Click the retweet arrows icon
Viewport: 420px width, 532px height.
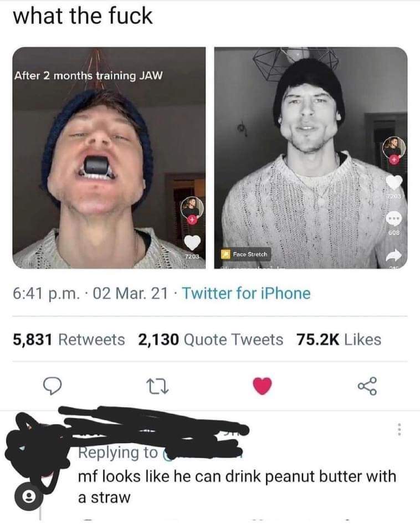click(157, 386)
